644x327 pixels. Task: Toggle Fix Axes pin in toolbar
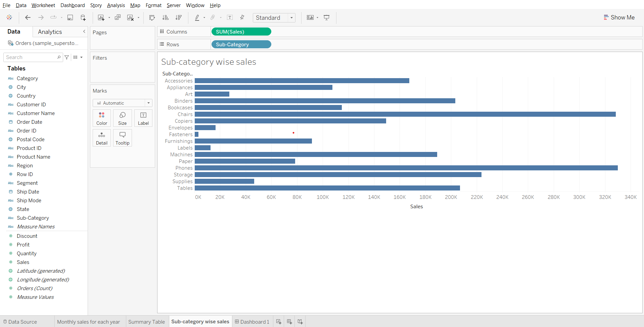pos(242,17)
